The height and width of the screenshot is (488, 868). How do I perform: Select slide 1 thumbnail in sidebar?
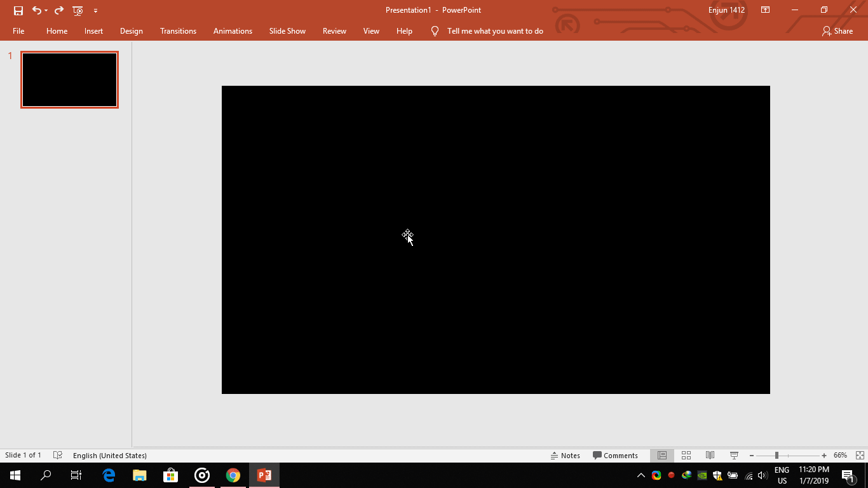(x=69, y=79)
